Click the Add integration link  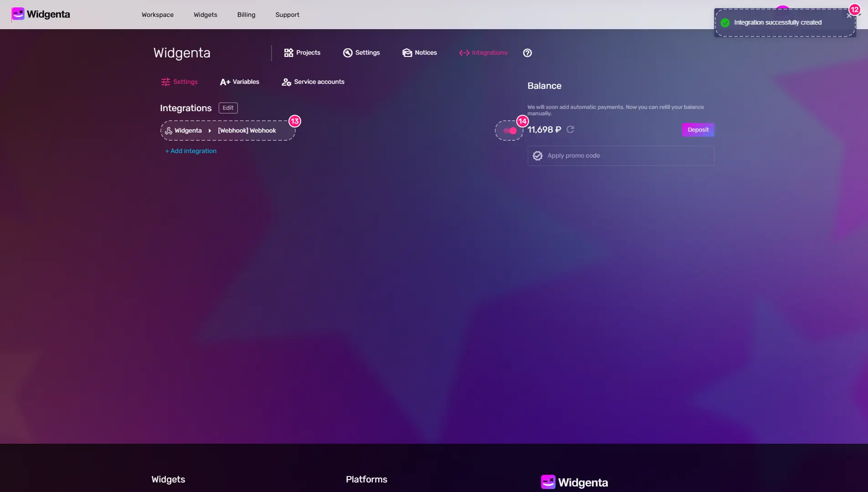(190, 151)
